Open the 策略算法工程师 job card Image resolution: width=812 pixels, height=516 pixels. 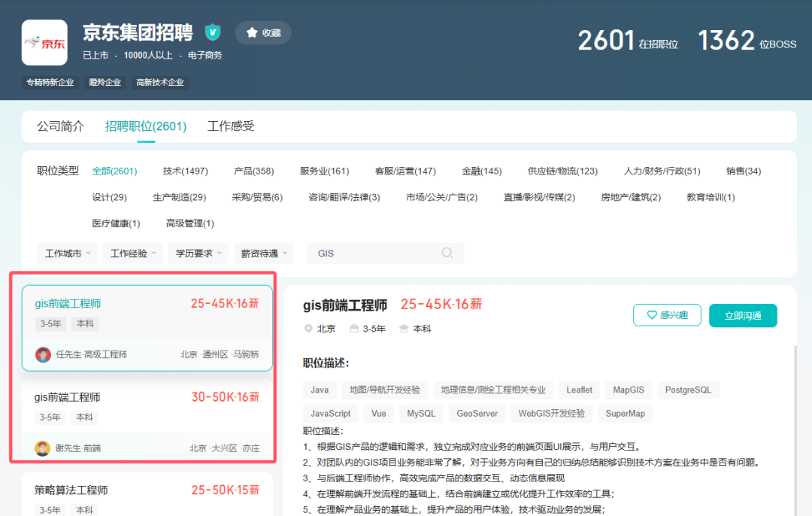(147, 493)
